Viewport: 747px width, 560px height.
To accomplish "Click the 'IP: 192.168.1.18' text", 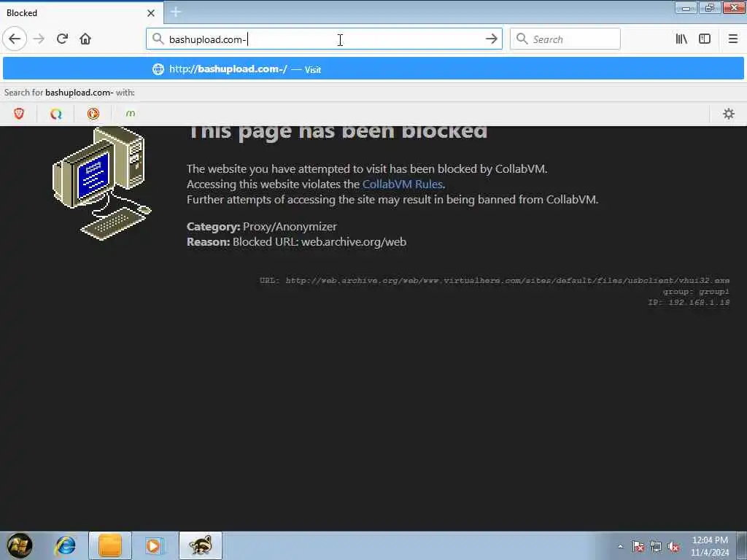I will 689,303.
